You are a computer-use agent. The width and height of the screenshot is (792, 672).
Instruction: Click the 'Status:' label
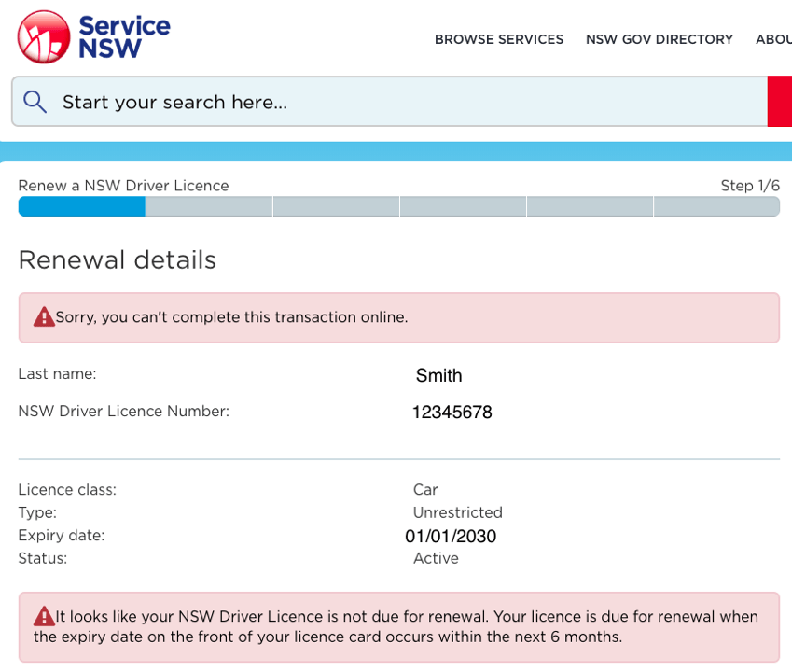tap(43, 558)
